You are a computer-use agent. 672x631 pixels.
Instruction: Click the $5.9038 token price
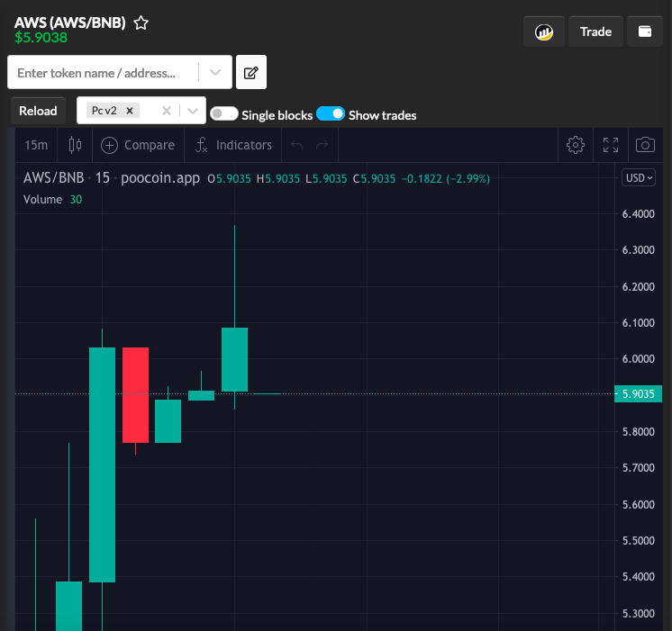41,38
